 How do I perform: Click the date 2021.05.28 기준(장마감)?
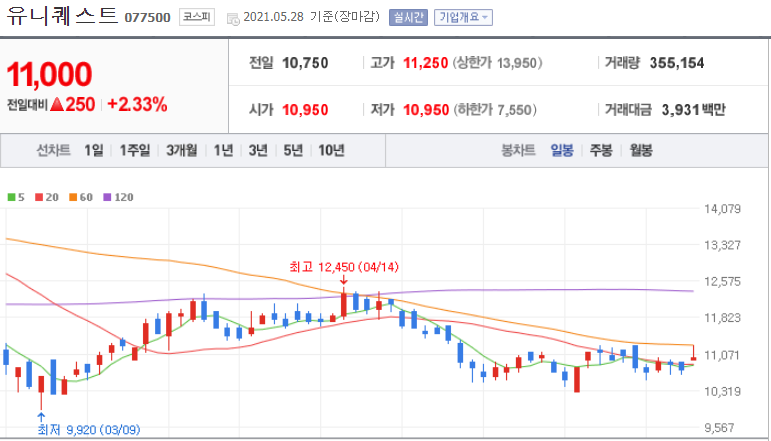pyautogui.click(x=312, y=17)
